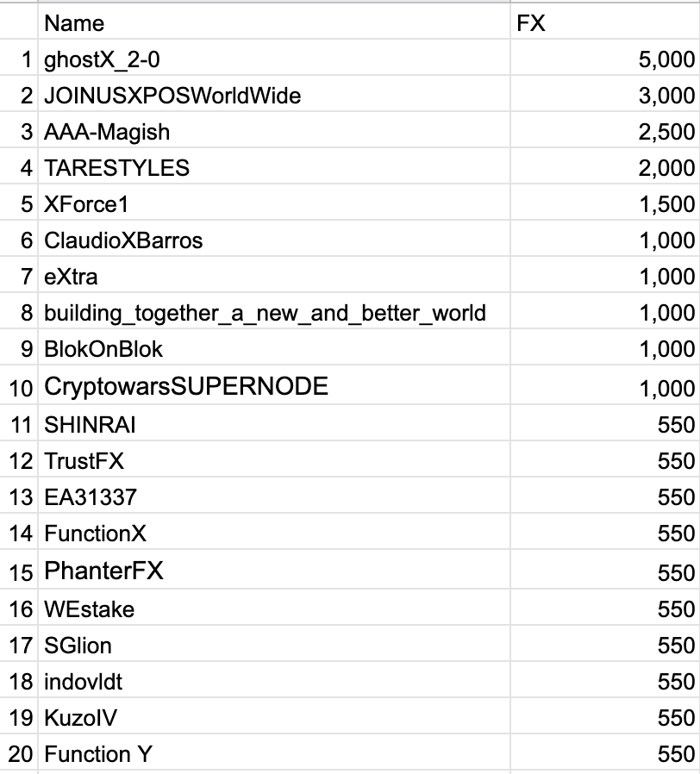Screen dimensions: 700x774
Task: Click the 5,000 FX value cell
Action: point(604,58)
